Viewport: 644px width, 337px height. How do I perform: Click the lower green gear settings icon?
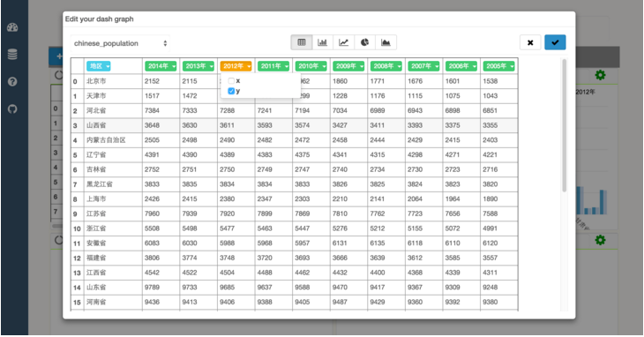coord(600,240)
